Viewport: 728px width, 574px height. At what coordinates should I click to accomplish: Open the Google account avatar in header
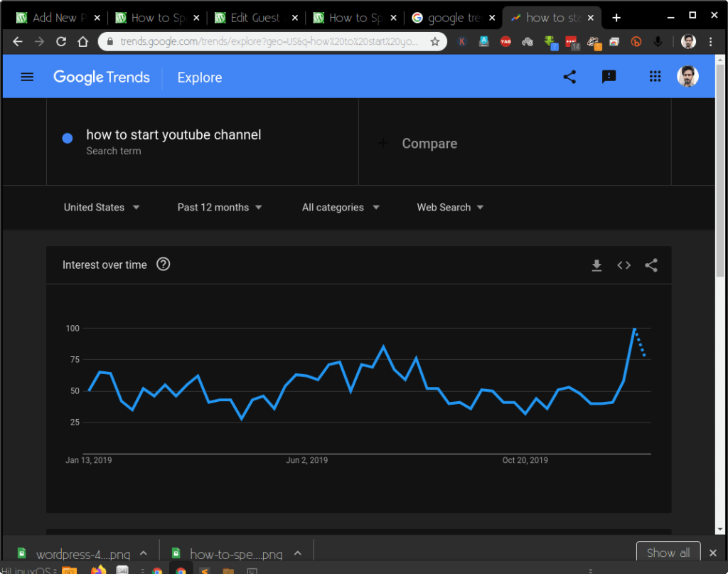pyautogui.click(x=687, y=77)
